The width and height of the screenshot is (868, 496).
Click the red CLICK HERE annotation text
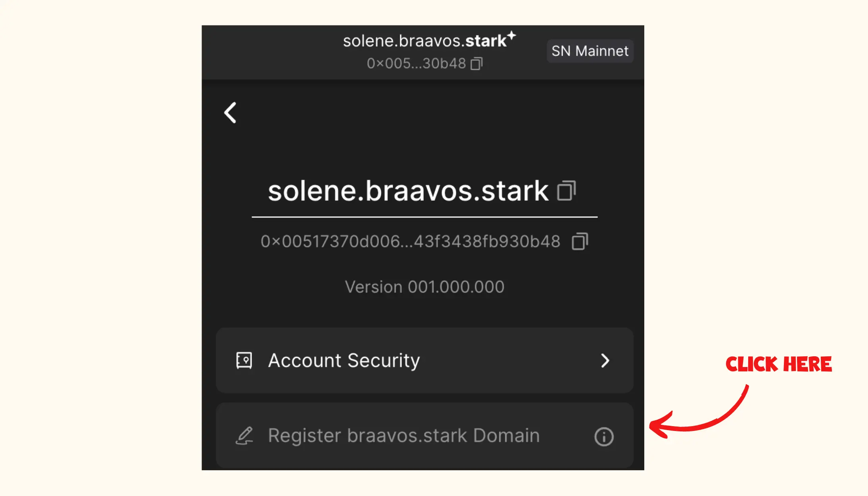[778, 364]
